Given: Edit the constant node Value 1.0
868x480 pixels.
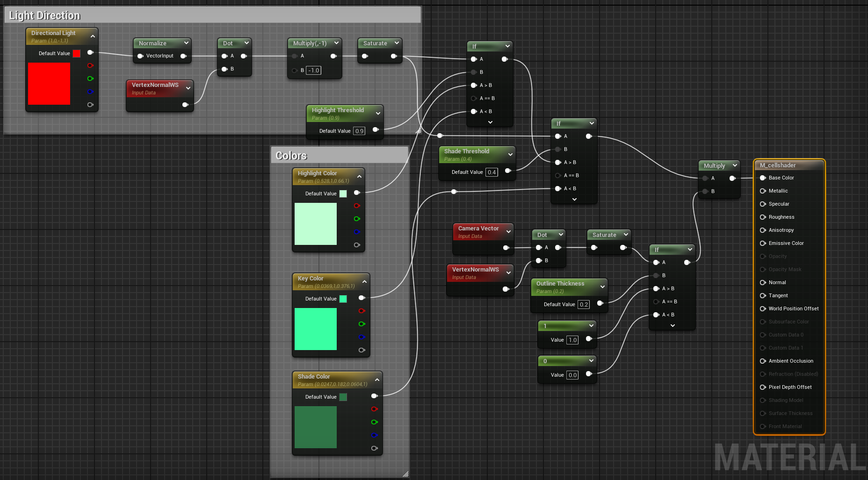Looking at the screenshot, I should click(x=572, y=340).
